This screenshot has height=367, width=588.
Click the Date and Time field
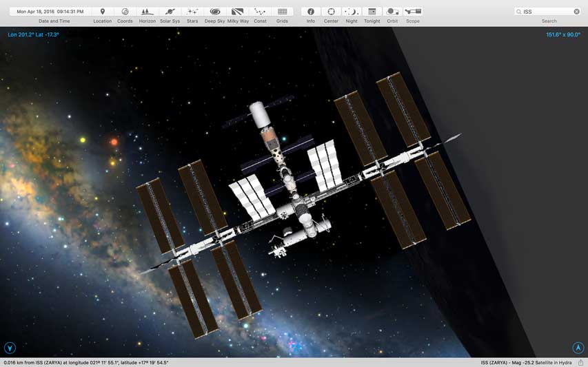[x=50, y=12]
